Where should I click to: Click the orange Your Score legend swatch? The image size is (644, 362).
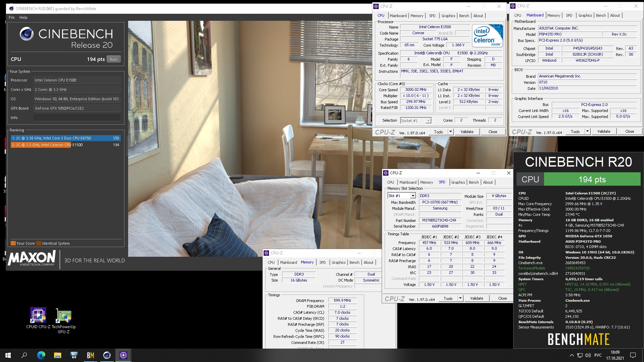13,243
